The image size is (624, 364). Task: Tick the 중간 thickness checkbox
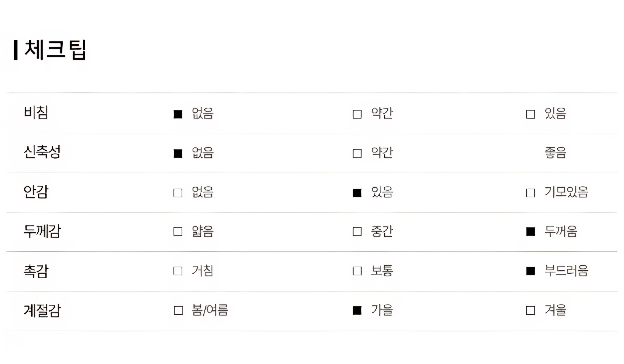pos(357,232)
